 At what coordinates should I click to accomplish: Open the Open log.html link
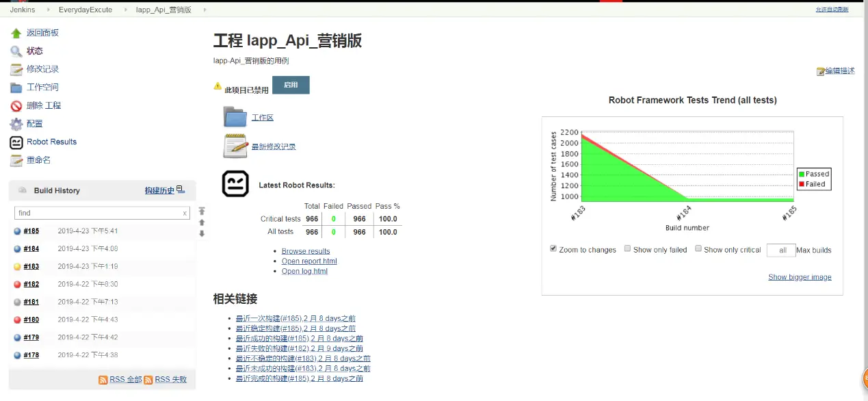click(304, 271)
